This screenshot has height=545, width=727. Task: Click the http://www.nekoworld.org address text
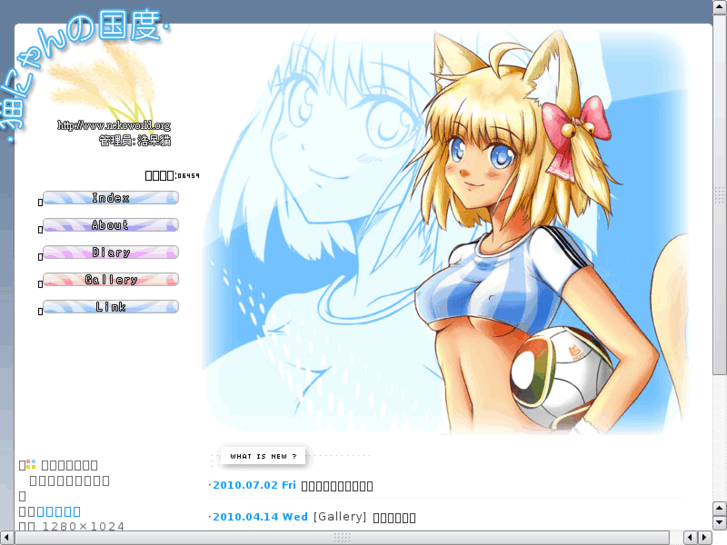pyautogui.click(x=114, y=125)
